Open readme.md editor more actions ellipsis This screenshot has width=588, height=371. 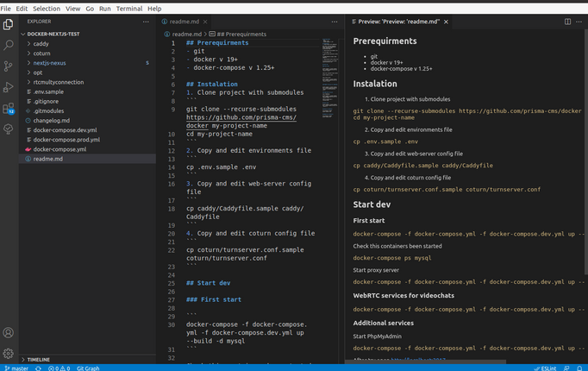pyautogui.click(x=335, y=22)
